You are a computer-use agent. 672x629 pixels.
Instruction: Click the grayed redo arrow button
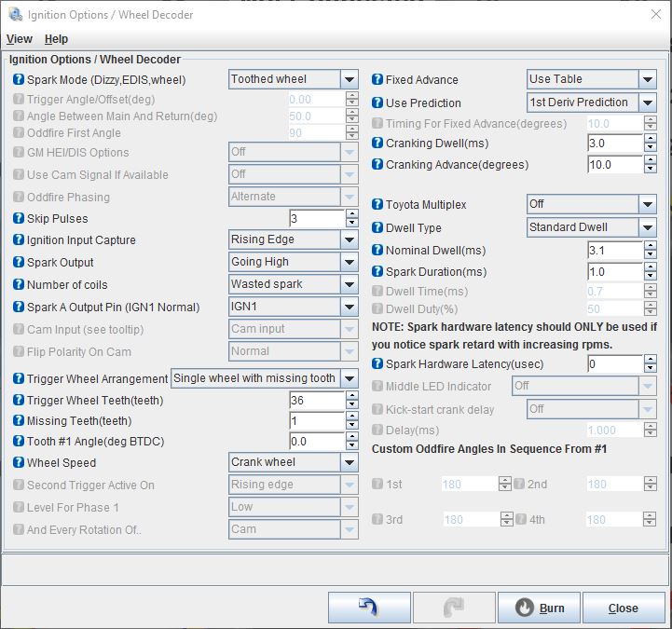(x=454, y=608)
